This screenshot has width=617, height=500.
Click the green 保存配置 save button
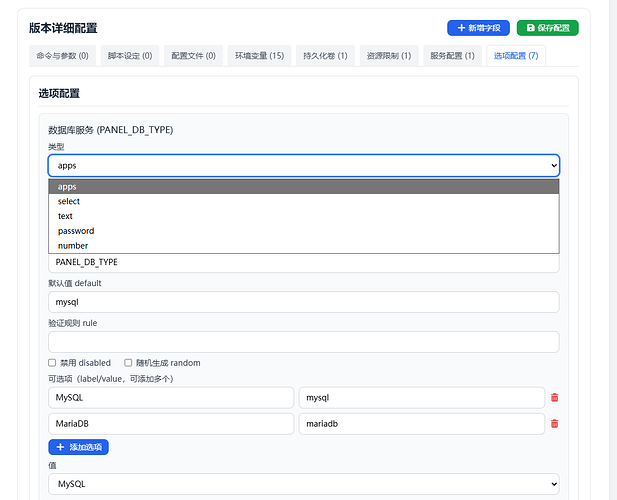tap(547, 28)
